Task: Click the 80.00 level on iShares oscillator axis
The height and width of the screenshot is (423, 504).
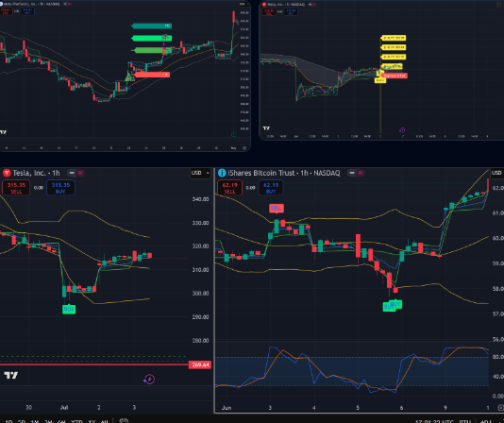Action: pos(498,357)
